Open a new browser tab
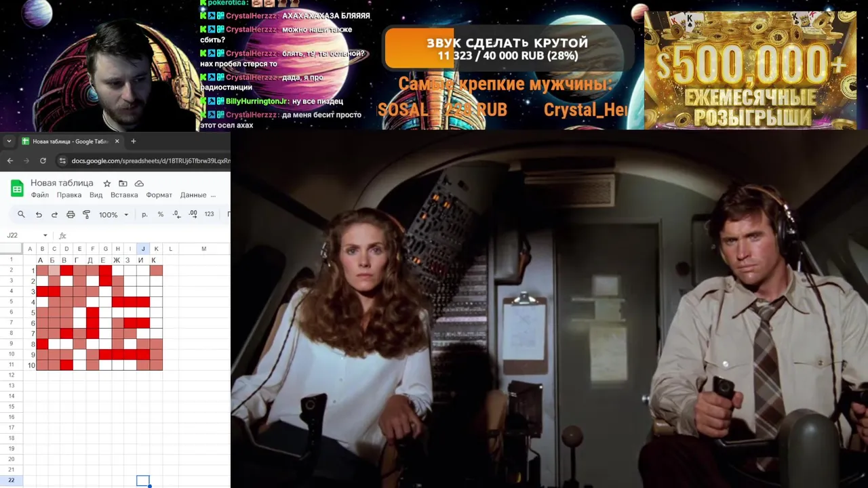 click(x=133, y=141)
